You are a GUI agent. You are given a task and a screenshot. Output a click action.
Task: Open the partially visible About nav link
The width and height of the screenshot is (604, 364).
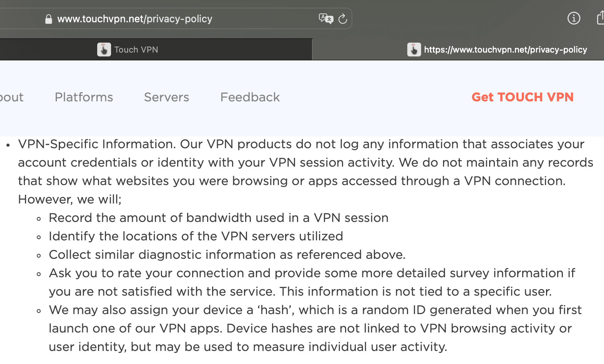tap(12, 97)
